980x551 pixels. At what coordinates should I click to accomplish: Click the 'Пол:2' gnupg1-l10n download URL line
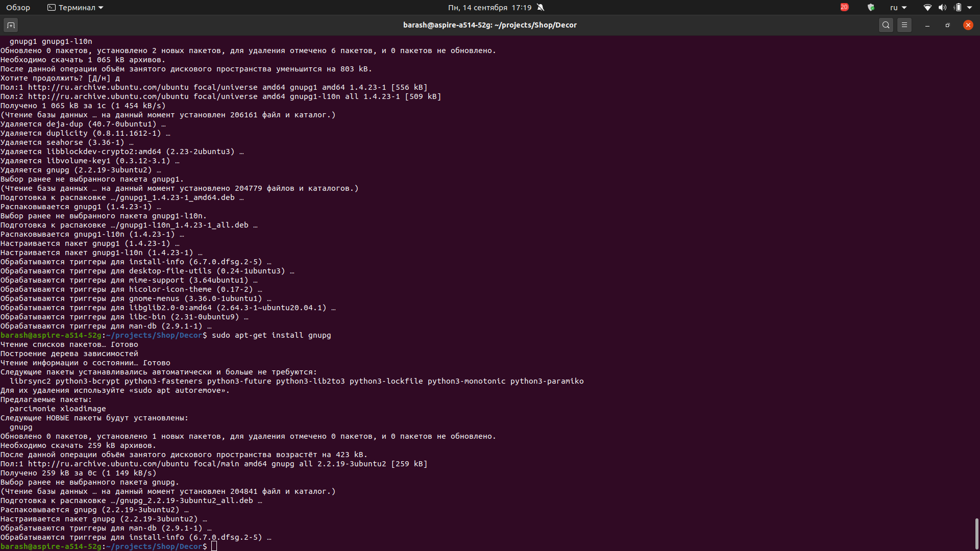coord(220,96)
